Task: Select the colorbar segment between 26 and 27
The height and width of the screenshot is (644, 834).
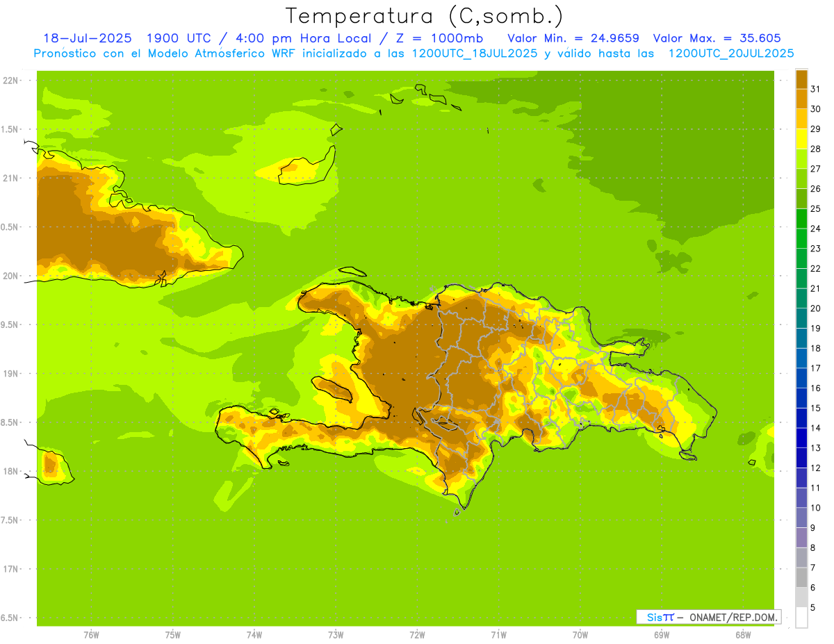Action: [801, 179]
